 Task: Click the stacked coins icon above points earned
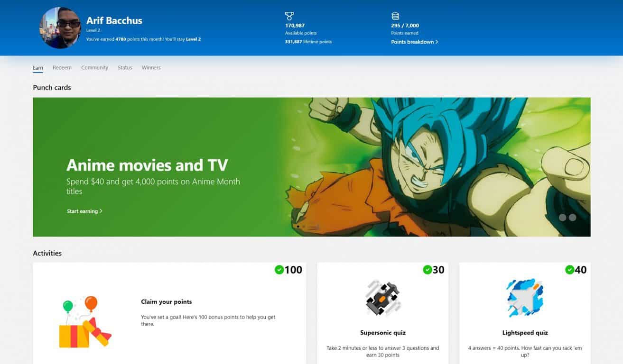tap(395, 16)
